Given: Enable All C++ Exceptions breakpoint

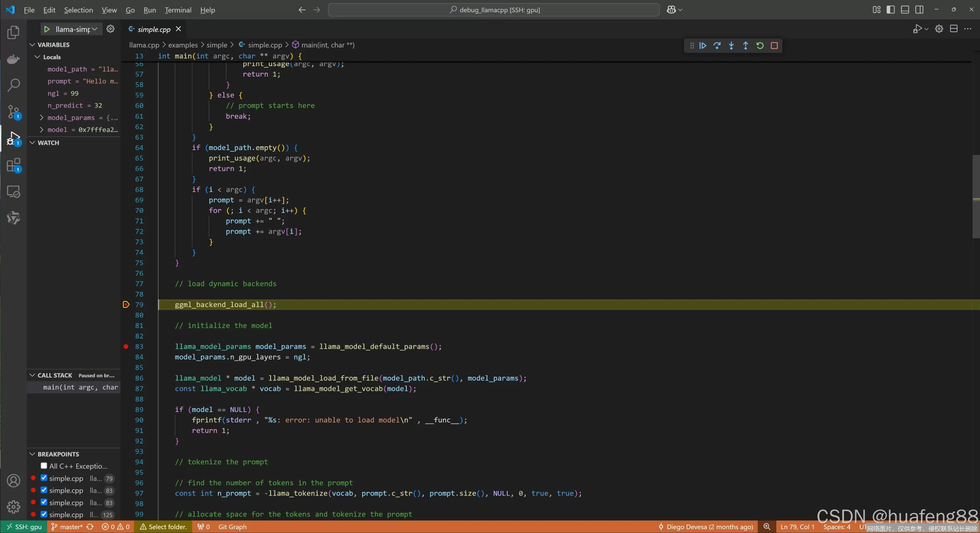Looking at the screenshot, I should pyautogui.click(x=44, y=466).
